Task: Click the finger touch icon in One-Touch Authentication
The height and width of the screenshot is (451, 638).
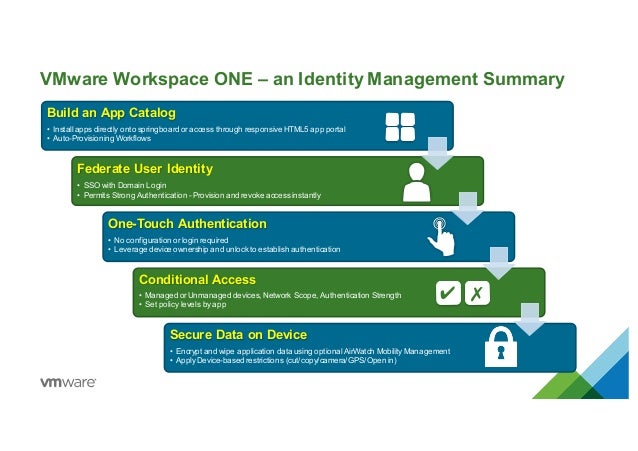Action: tap(441, 236)
